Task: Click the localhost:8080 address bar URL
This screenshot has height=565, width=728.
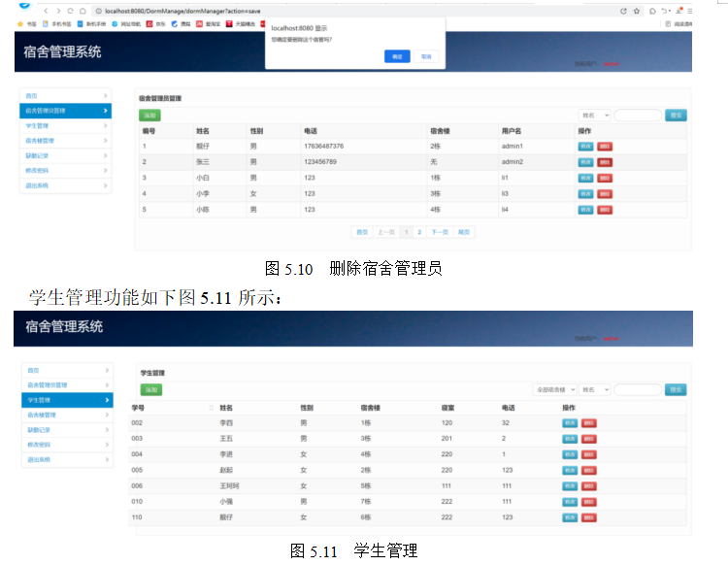Action: [182, 11]
